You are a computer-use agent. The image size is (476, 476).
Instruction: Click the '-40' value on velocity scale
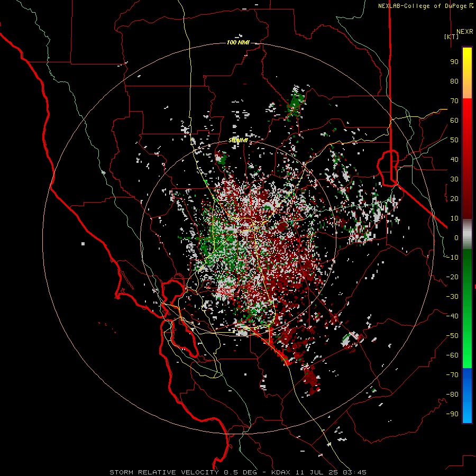[452, 316]
